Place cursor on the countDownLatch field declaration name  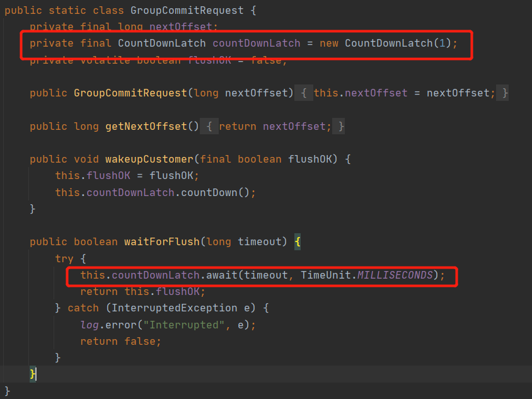[256, 43]
